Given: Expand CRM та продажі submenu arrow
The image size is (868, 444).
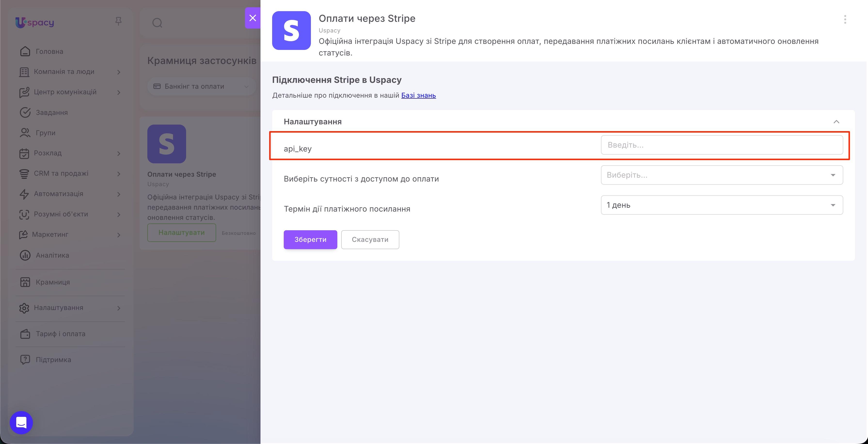Looking at the screenshot, I should click(118, 174).
